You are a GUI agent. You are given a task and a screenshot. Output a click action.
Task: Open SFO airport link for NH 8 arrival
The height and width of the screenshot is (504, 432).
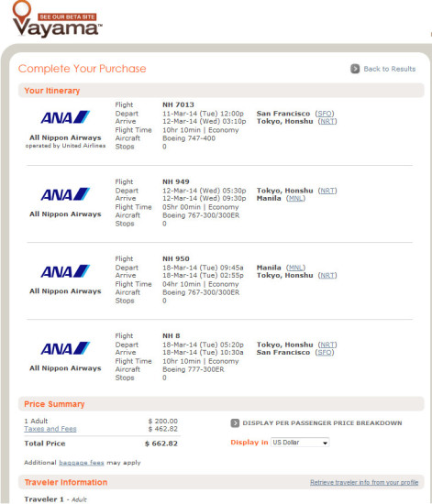pyautogui.click(x=325, y=352)
